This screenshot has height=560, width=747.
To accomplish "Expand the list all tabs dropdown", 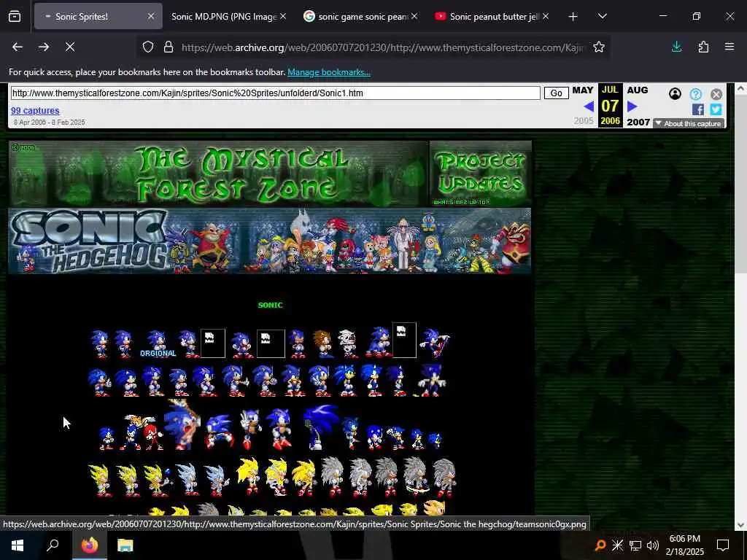I will 602,17.
